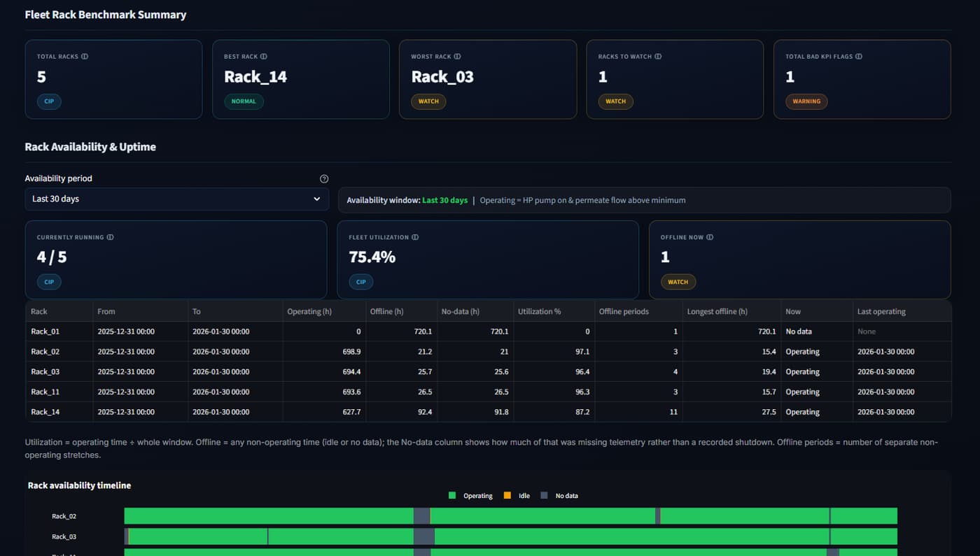The image size is (980, 556).
Task: Sort table by Offline periods header
Action: 637,311
